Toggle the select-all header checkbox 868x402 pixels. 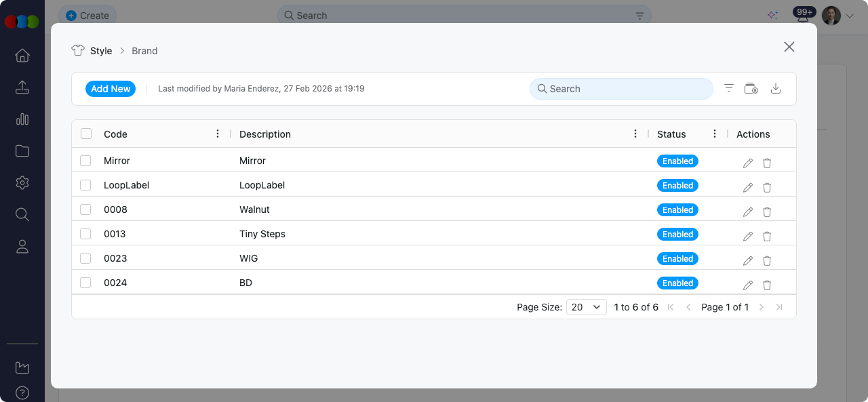click(86, 134)
